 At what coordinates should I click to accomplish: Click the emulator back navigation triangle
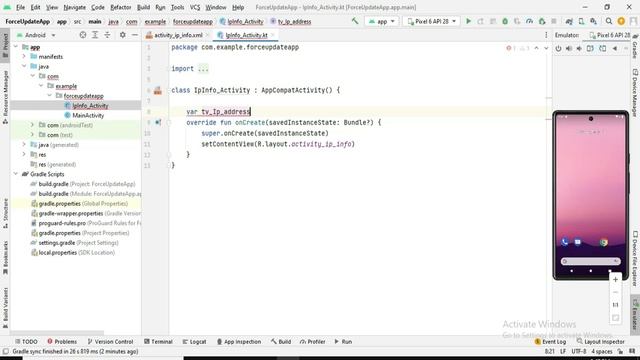615,49
